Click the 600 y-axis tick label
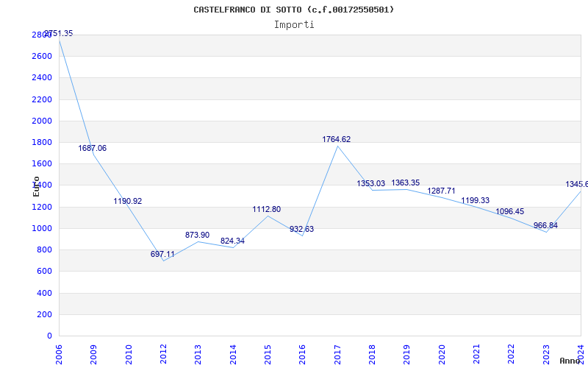Screen dimensions: 588x368 coord(44,271)
